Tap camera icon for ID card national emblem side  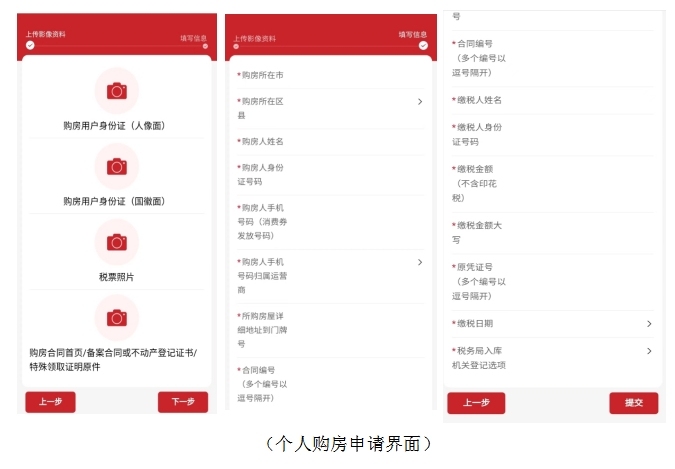click(x=116, y=166)
